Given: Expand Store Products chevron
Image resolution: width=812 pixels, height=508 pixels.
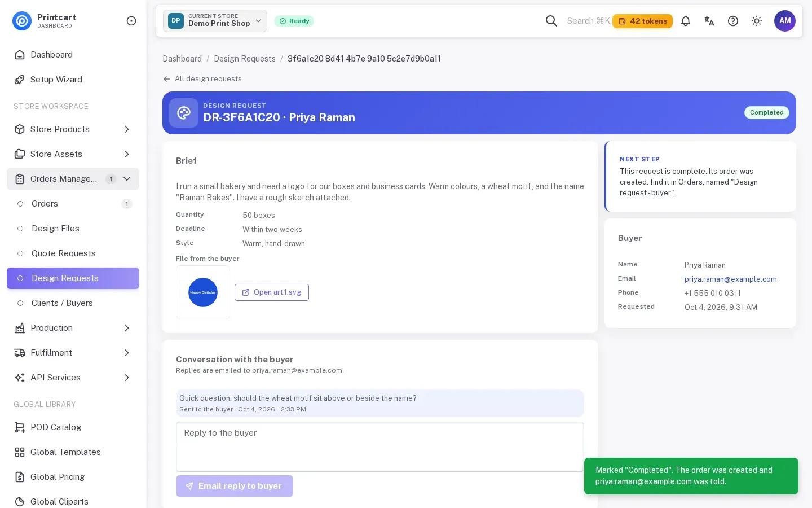Looking at the screenshot, I should 127,129.
